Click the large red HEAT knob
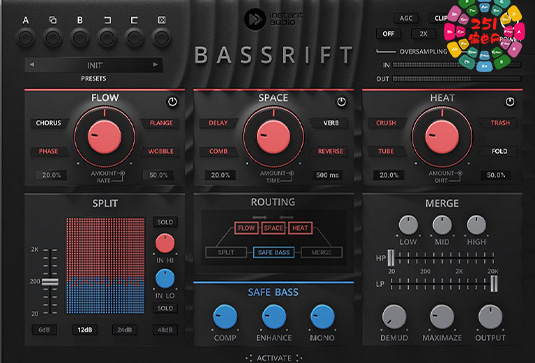 pos(442,137)
